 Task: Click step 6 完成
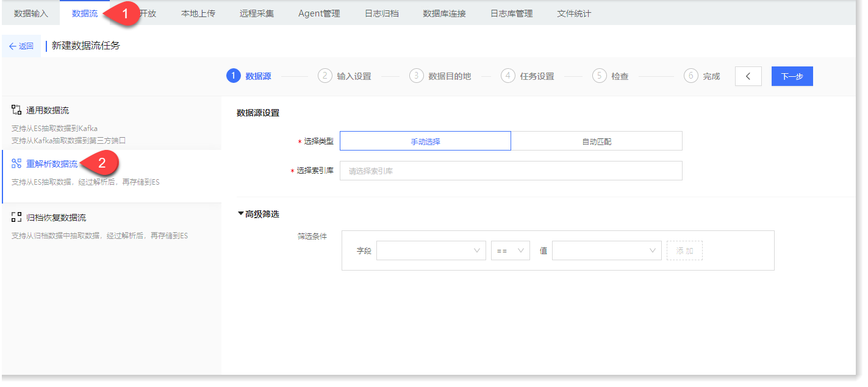[x=702, y=76]
